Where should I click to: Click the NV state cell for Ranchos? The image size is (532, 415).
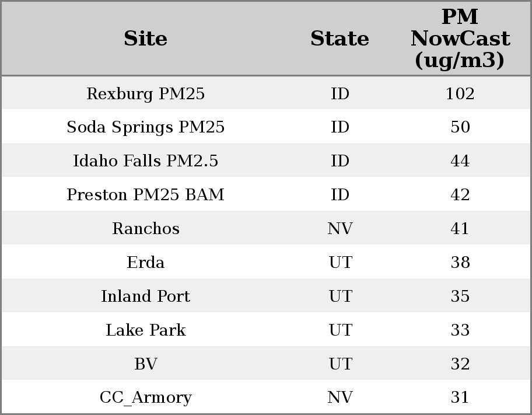[x=339, y=228]
